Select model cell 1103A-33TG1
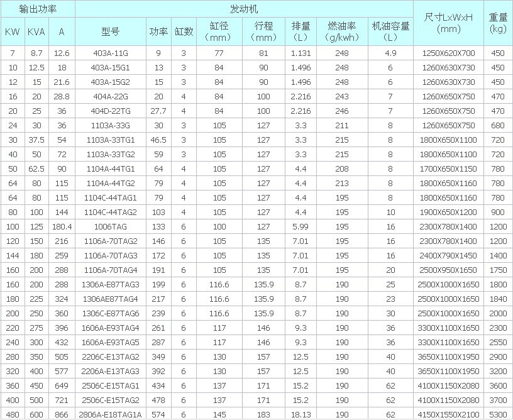The image size is (513, 420). coord(111,140)
